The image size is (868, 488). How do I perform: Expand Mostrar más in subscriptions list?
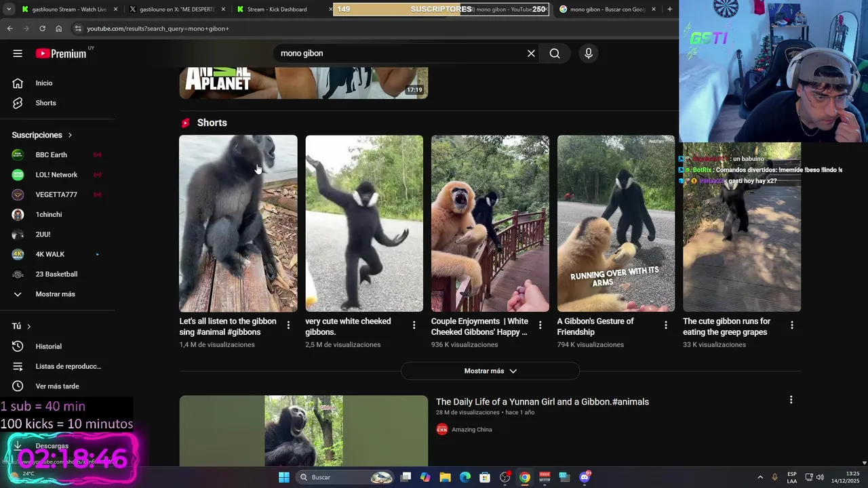[57, 294]
